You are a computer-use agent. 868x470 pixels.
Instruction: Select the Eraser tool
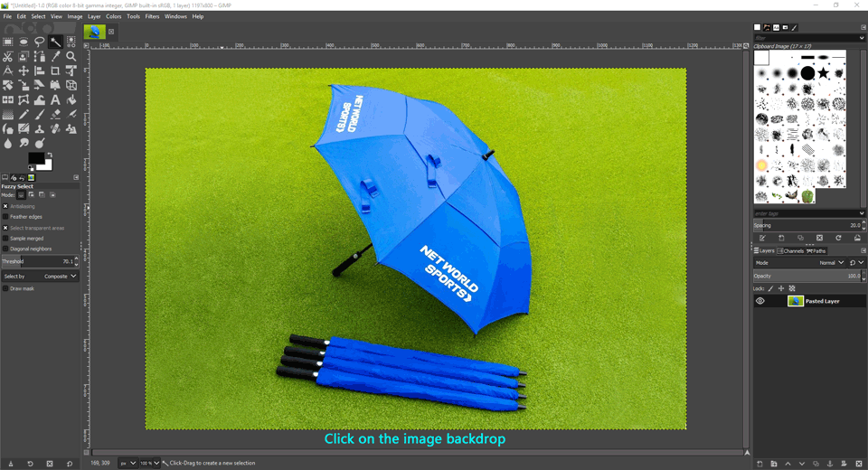pyautogui.click(x=55, y=115)
